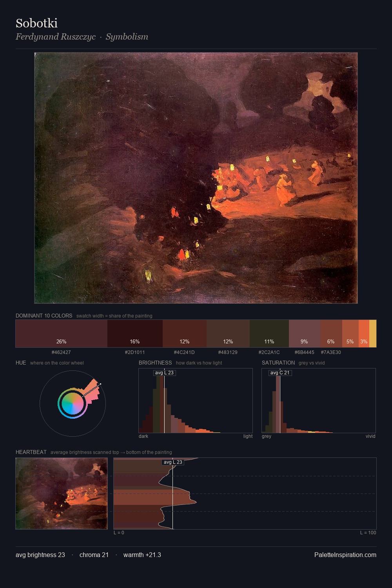Click the hue color wheel center
392x588 pixels.
coord(73,403)
